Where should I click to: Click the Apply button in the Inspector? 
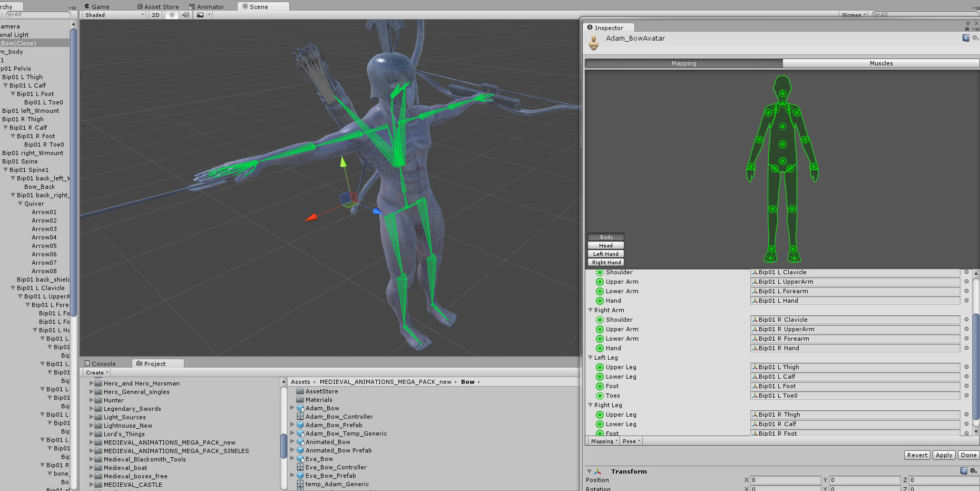pyautogui.click(x=944, y=455)
